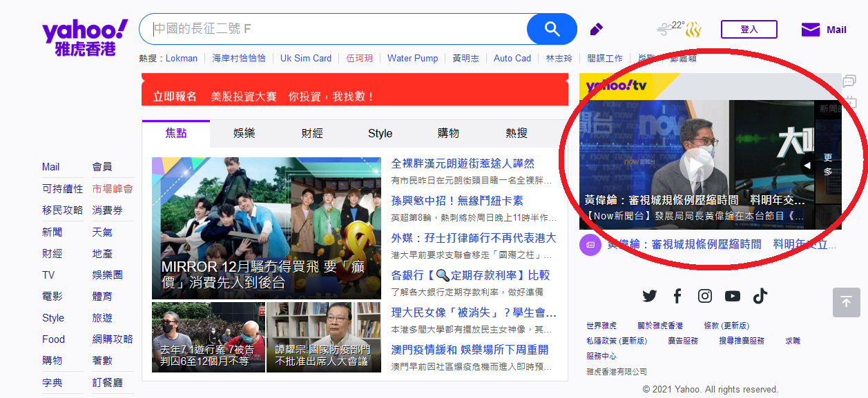Open headline 各銀行定期存款利率比較
The image size is (868, 398).
click(x=470, y=275)
